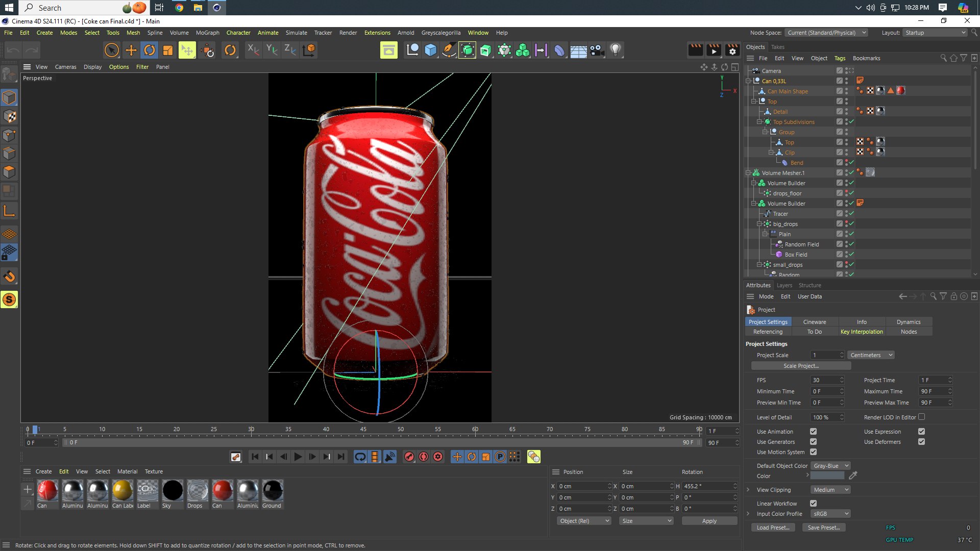The width and height of the screenshot is (980, 551).
Task: Select the Volume Mesher.1 object
Action: (x=783, y=173)
